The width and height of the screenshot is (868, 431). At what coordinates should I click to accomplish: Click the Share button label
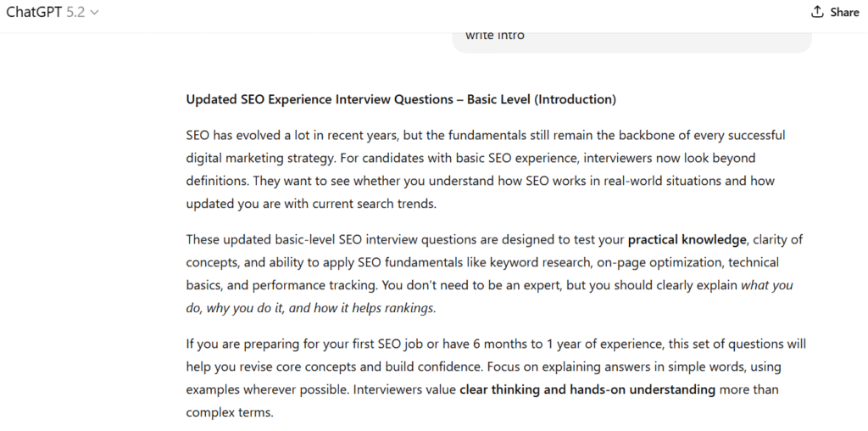[x=844, y=12]
